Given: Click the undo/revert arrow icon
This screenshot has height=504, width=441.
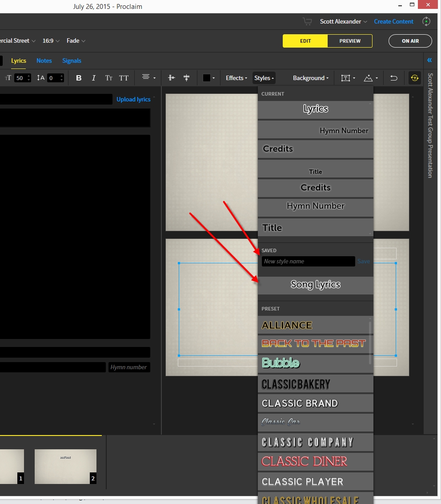Looking at the screenshot, I should point(393,78).
